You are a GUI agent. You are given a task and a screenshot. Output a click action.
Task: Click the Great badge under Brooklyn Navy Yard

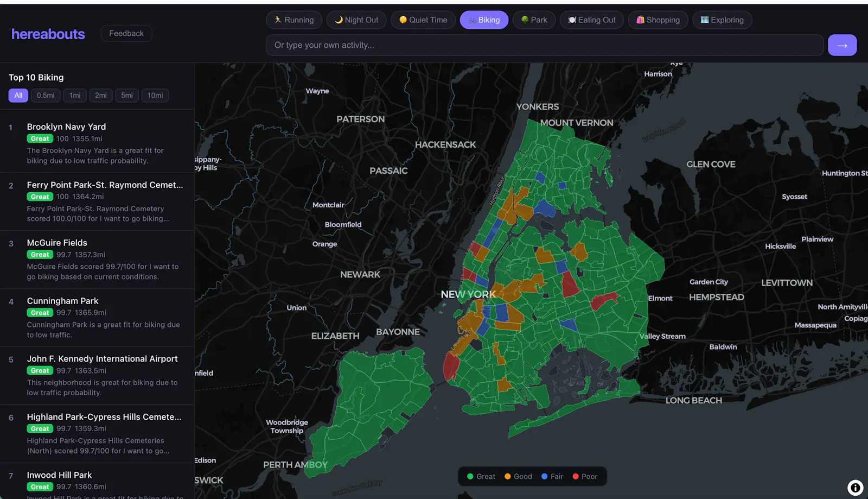pos(40,138)
